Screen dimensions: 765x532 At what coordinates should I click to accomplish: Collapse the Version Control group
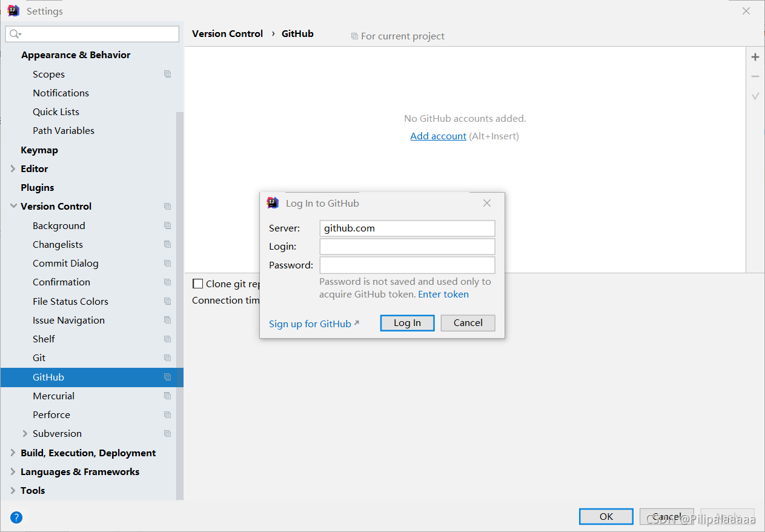click(x=13, y=206)
